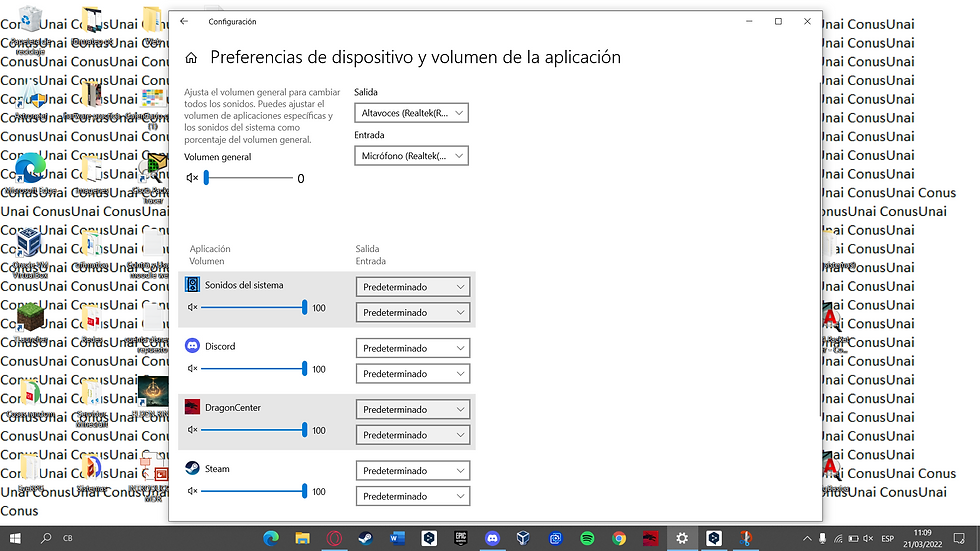980x551 pixels.
Task: Open Sonidos del sistema input dropdown
Action: click(x=412, y=312)
